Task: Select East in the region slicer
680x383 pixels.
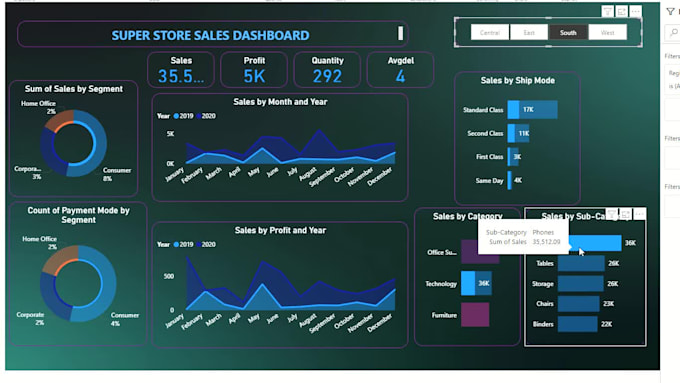Action: click(529, 33)
